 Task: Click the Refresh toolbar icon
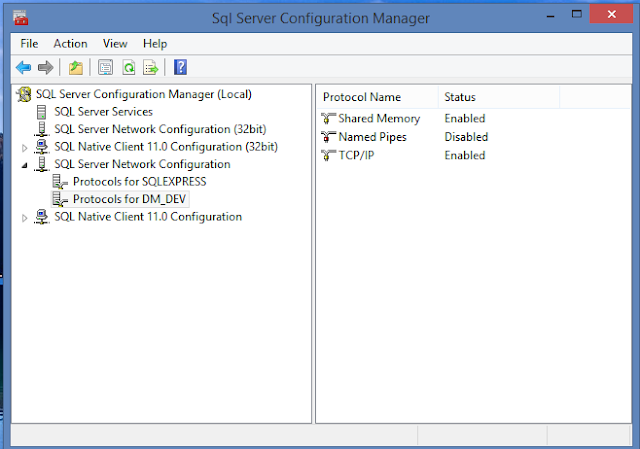[x=128, y=68]
